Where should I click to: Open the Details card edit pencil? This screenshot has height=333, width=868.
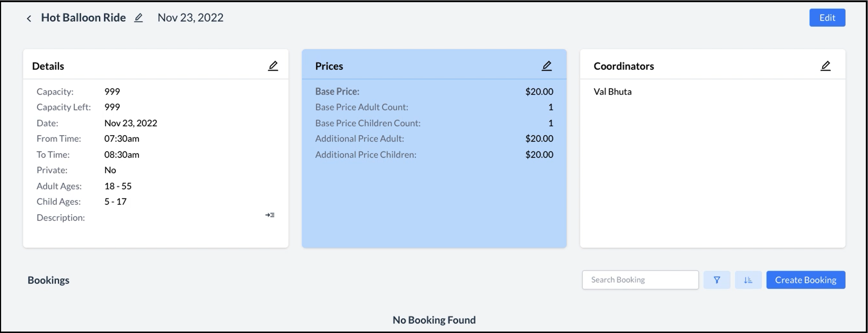point(273,65)
